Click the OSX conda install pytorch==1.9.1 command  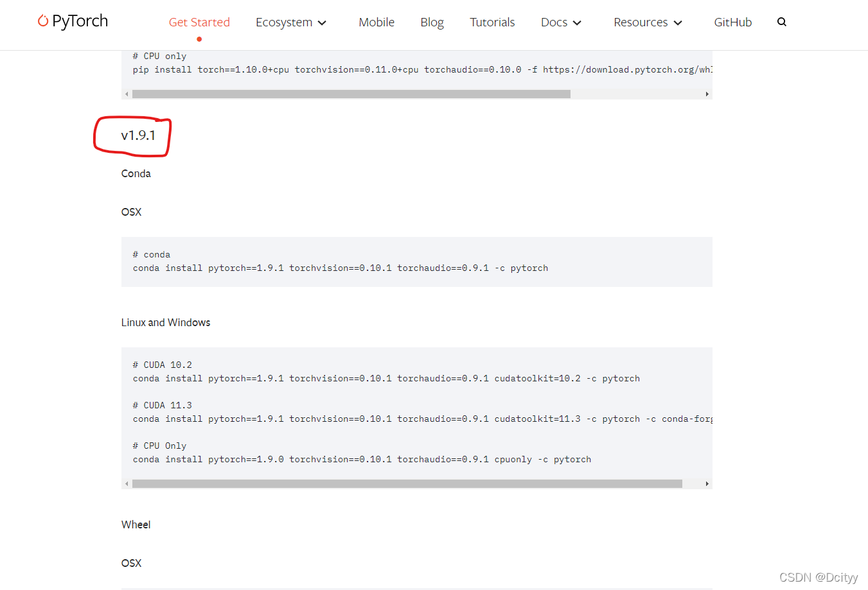click(x=341, y=268)
